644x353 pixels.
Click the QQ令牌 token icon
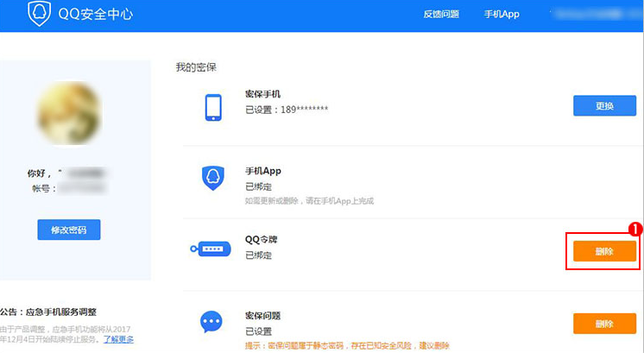tap(211, 249)
